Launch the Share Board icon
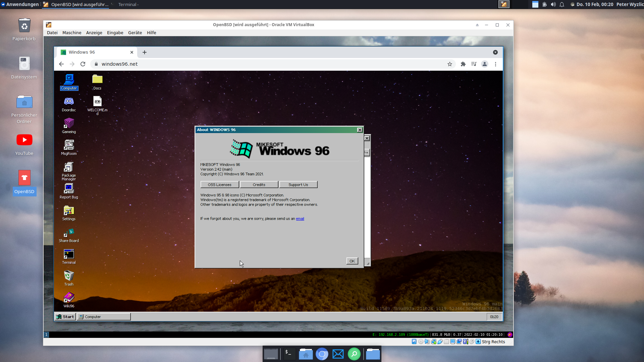Image resolution: width=644 pixels, height=362 pixels. coord(69,235)
